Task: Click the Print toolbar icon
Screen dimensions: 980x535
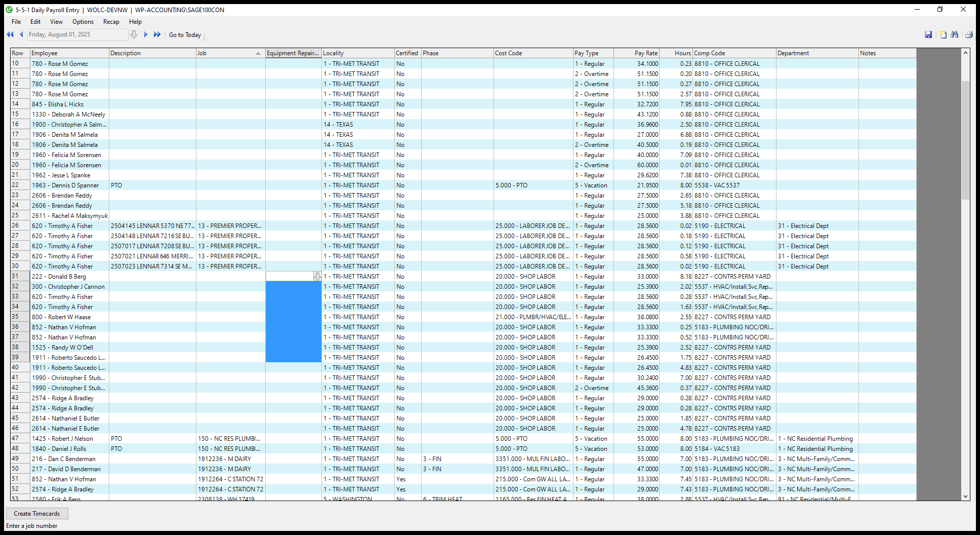Action: (x=969, y=34)
